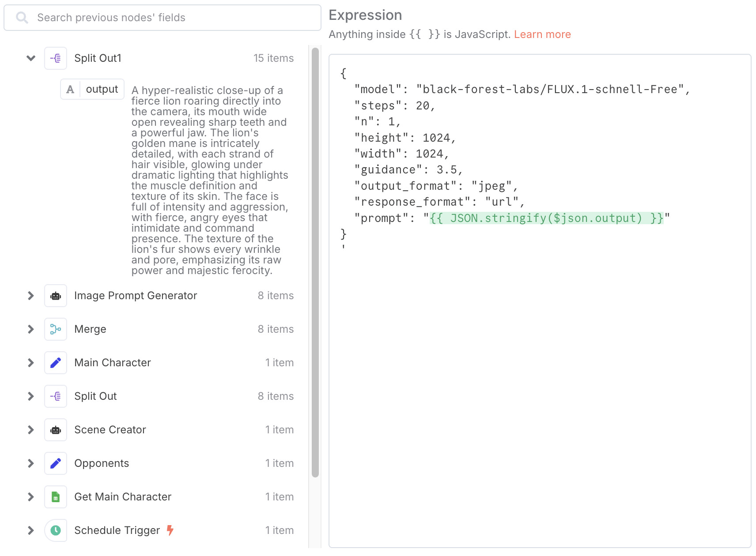Screen dimensions: 756x556
Task: Expand the Scene Creator node
Action: click(30, 430)
